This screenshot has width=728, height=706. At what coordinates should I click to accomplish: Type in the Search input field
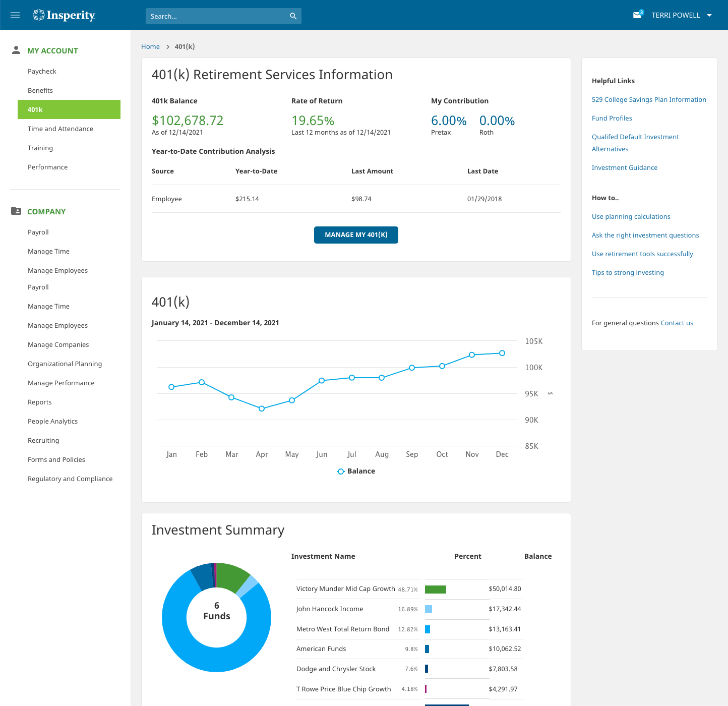point(217,16)
